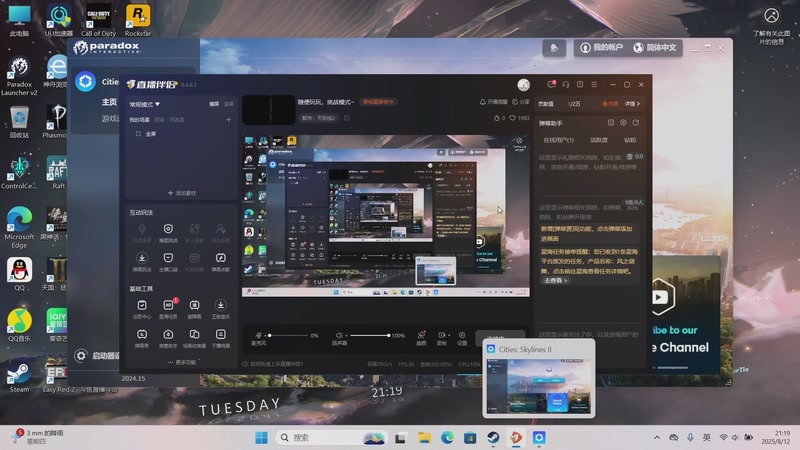
Task: Open the headset customer service icon
Action: (x=566, y=85)
